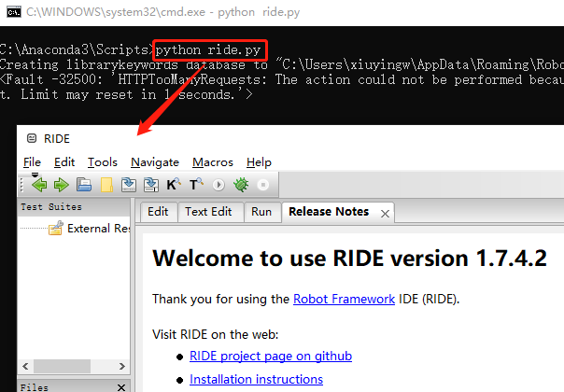Open the File menu
The height and width of the screenshot is (392, 564).
(32, 162)
